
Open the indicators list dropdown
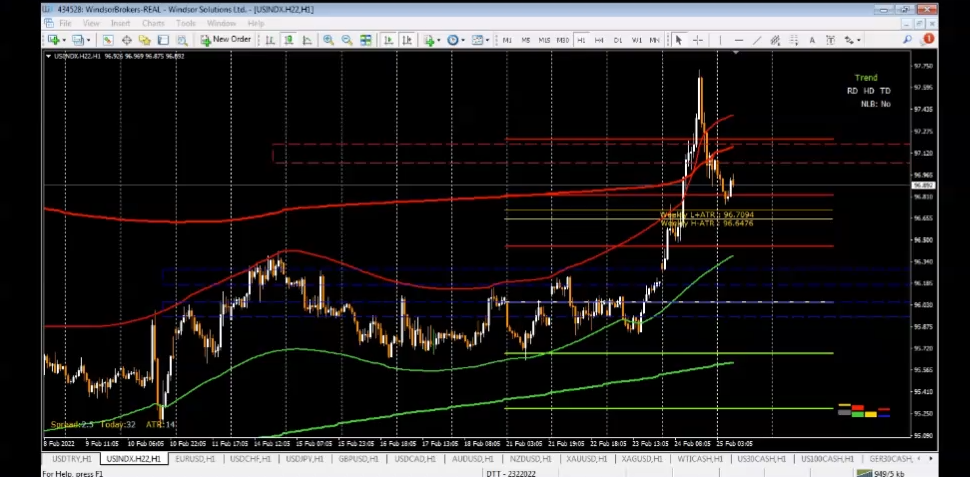(x=438, y=40)
